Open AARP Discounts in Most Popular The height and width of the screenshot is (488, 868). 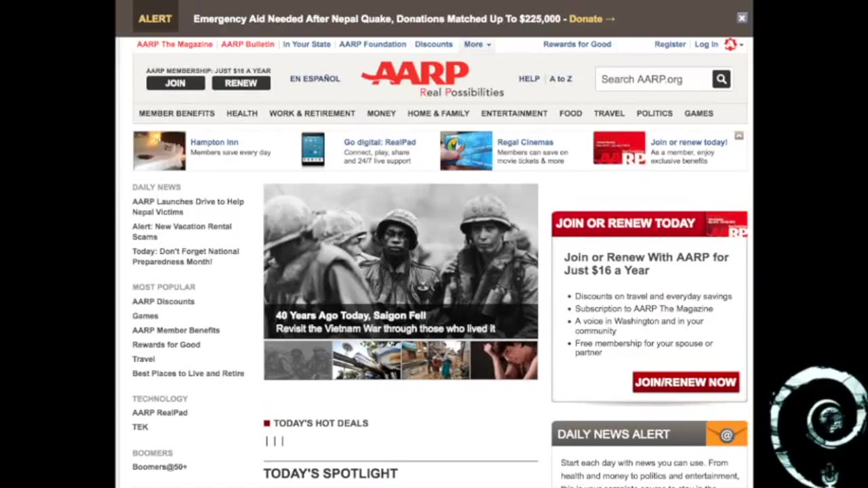[163, 302]
